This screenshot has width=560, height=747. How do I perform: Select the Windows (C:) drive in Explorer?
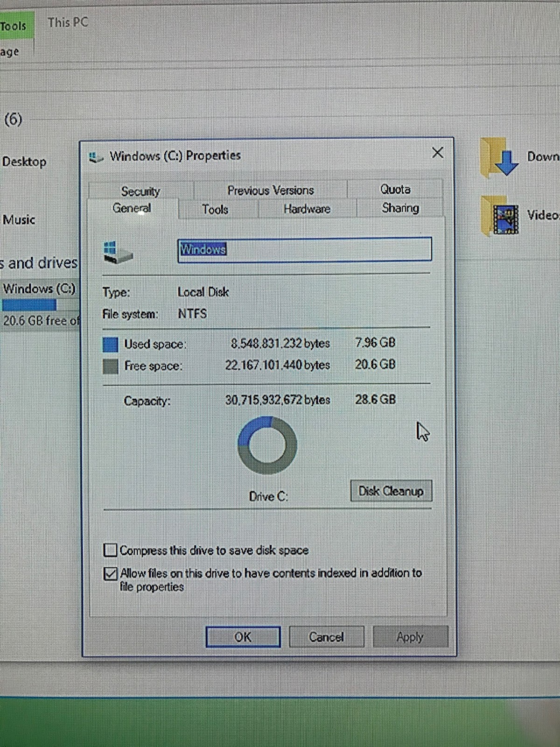pos(40,304)
